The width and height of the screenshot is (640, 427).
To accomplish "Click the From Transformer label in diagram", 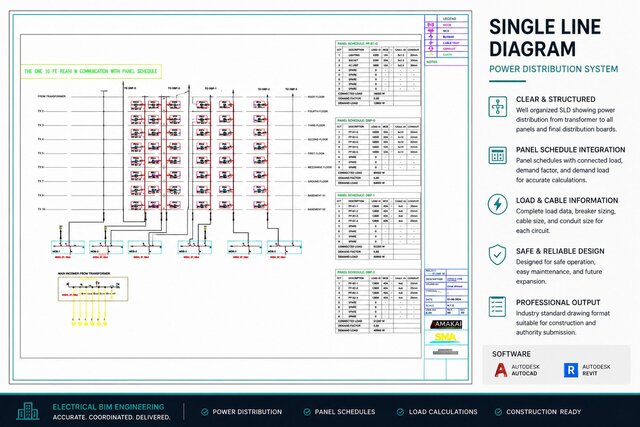I will [52, 96].
